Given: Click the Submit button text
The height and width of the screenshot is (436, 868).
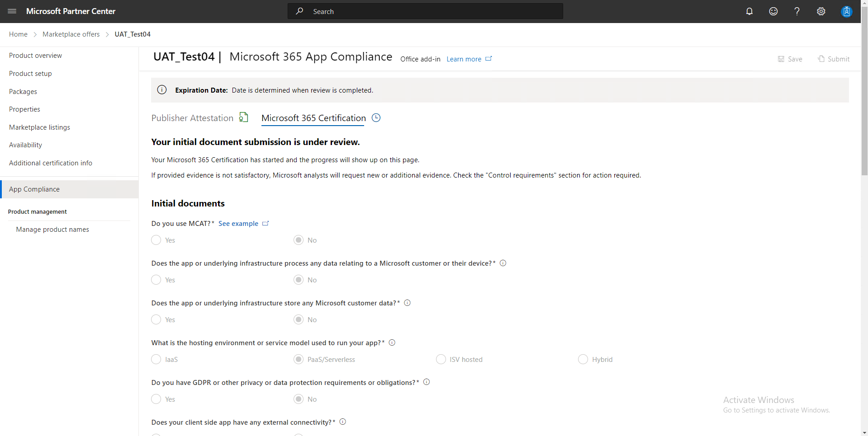Looking at the screenshot, I should [x=839, y=59].
